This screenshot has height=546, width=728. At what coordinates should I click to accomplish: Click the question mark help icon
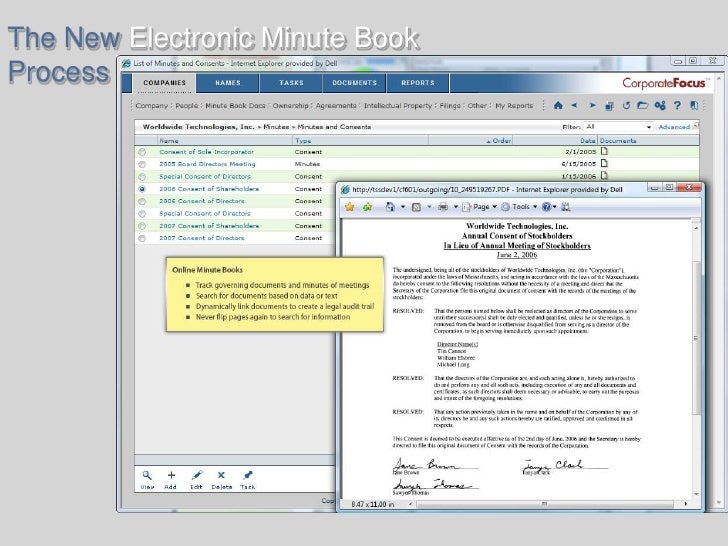(x=677, y=105)
